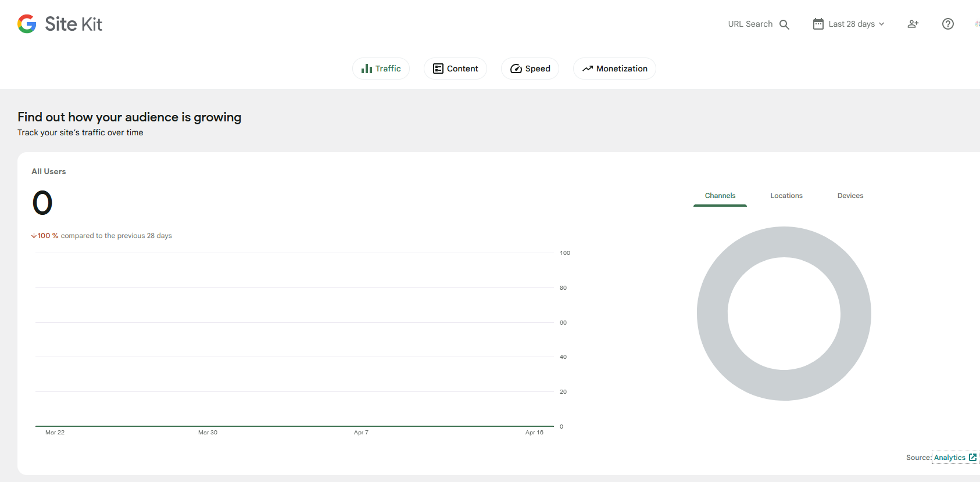Click the Mar 30 axis label
Screen dimensions: 980x482
(x=208, y=433)
